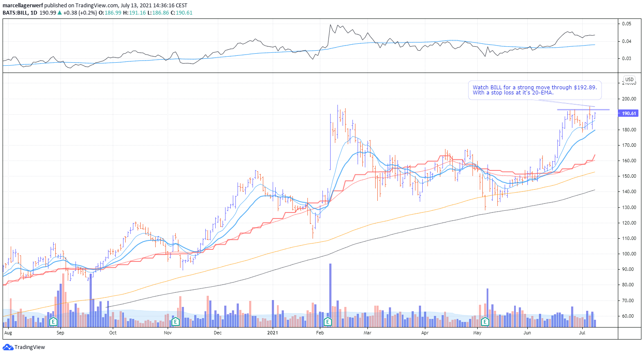Click the close value C:190.61
The height and width of the screenshot is (355, 644).
click(x=181, y=12)
